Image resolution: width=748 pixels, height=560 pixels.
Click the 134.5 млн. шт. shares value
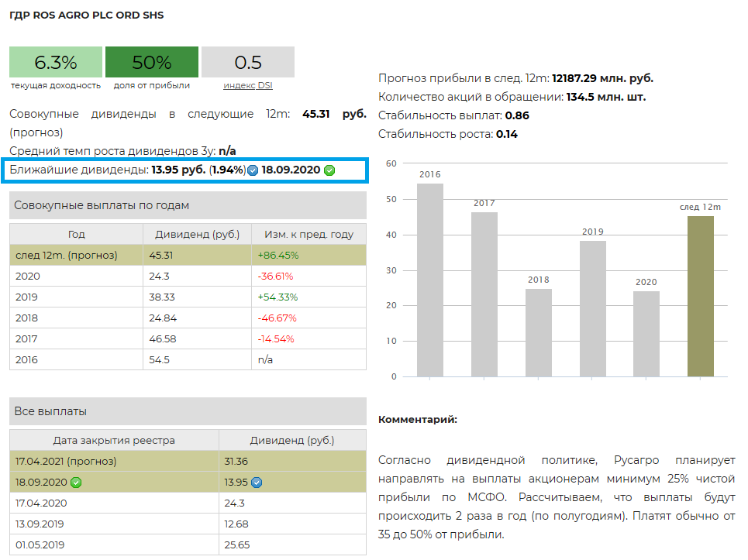click(606, 97)
